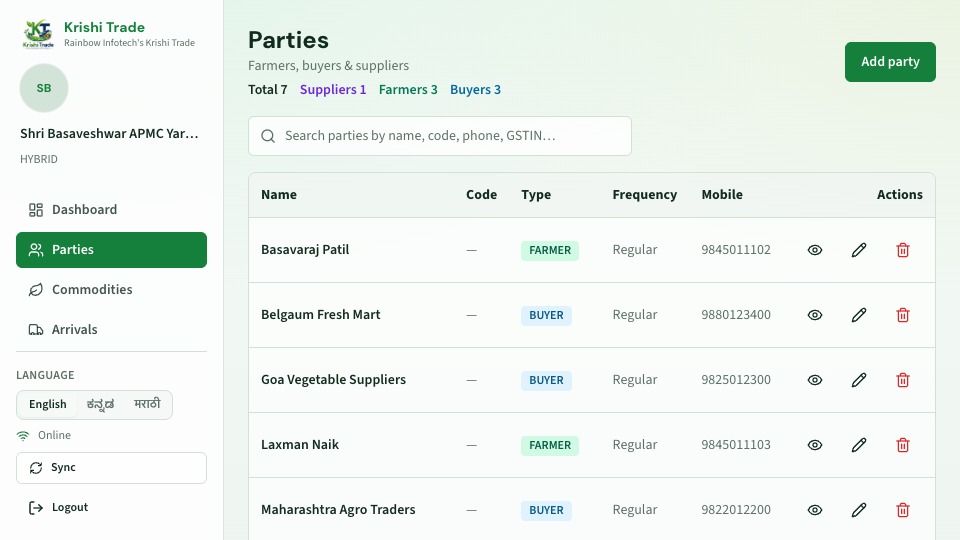Viewport: 960px width, 540px height.
Task: Click the Sync refresh arrows icon
Action: [x=36, y=468]
